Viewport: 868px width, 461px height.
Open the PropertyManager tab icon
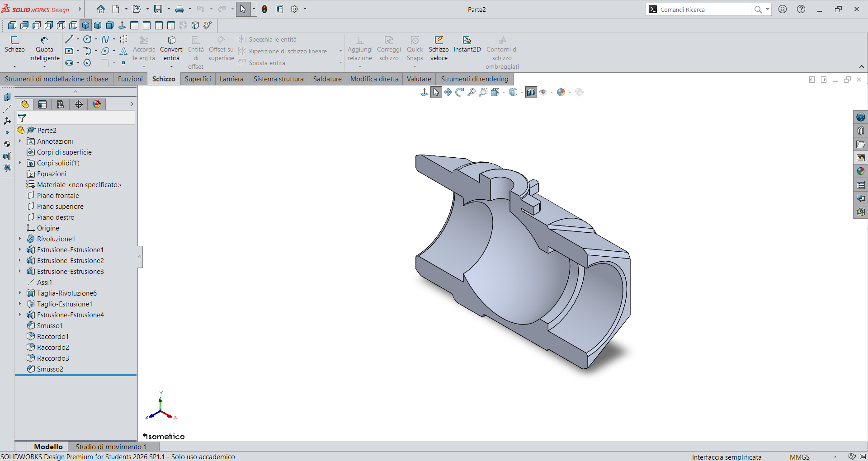42,104
